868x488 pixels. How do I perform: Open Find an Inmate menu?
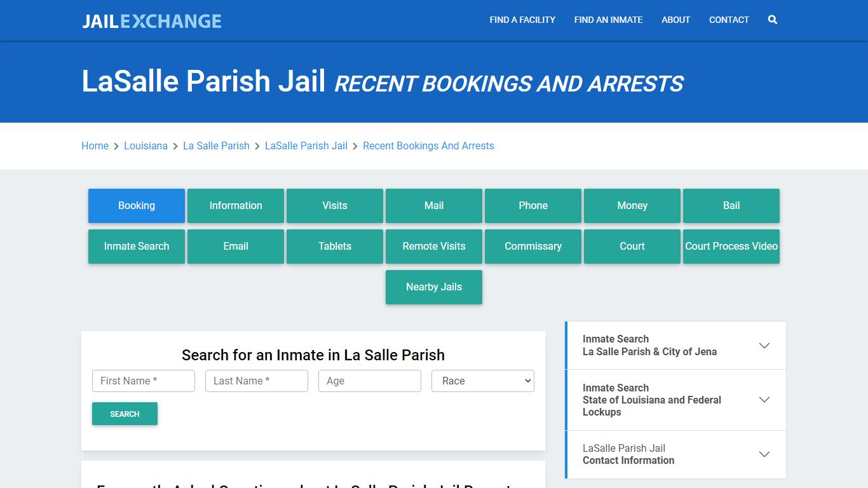tap(608, 20)
